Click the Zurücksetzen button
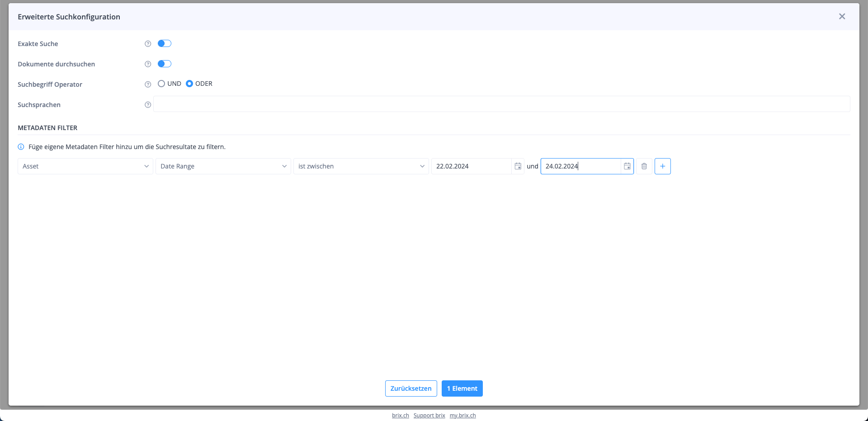868x421 pixels. pyautogui.click(x=411, y=388)
